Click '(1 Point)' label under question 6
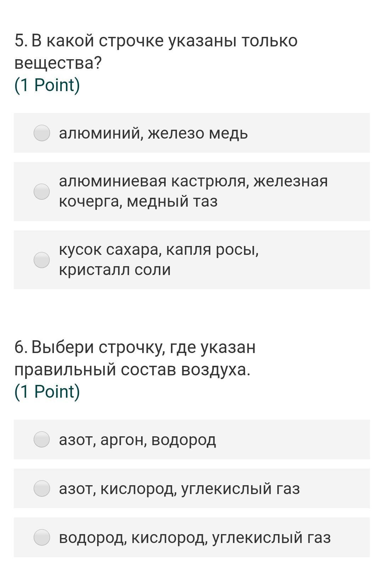 (47, 392)
